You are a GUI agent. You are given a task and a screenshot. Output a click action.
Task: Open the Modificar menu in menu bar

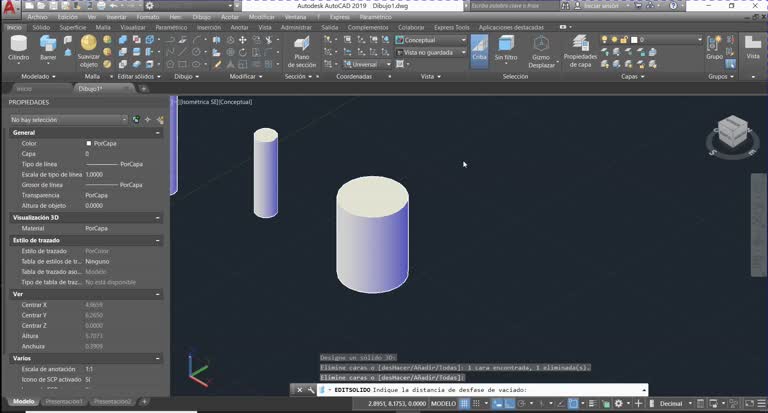tap(262, 17)
